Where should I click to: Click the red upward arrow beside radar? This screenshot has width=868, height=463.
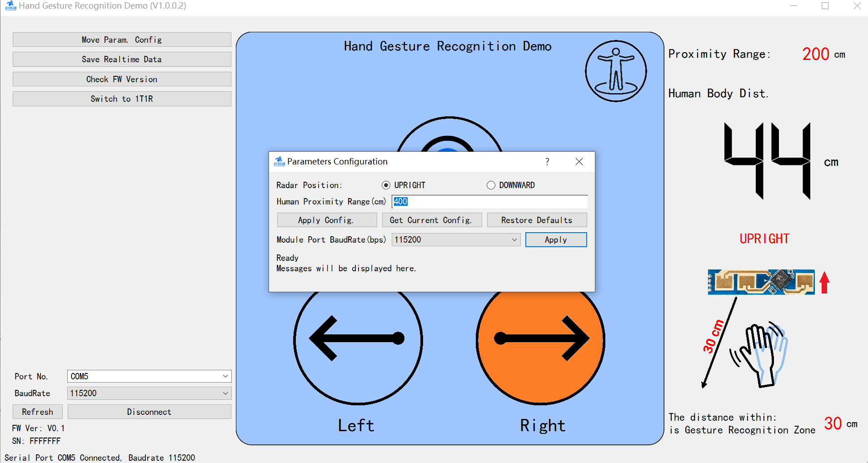[824, 283]
